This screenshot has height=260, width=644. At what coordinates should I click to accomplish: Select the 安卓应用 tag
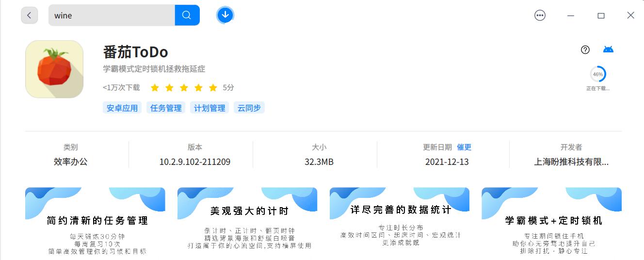point(122,108)
